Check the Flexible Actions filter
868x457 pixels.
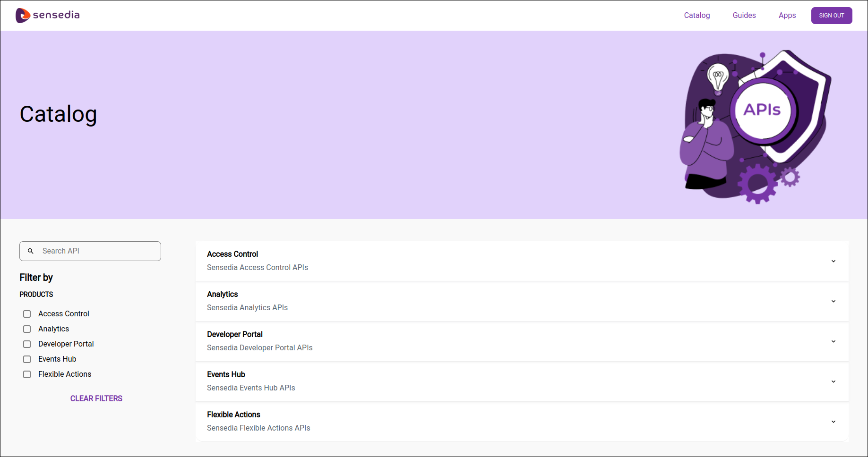tap(27, 374)
